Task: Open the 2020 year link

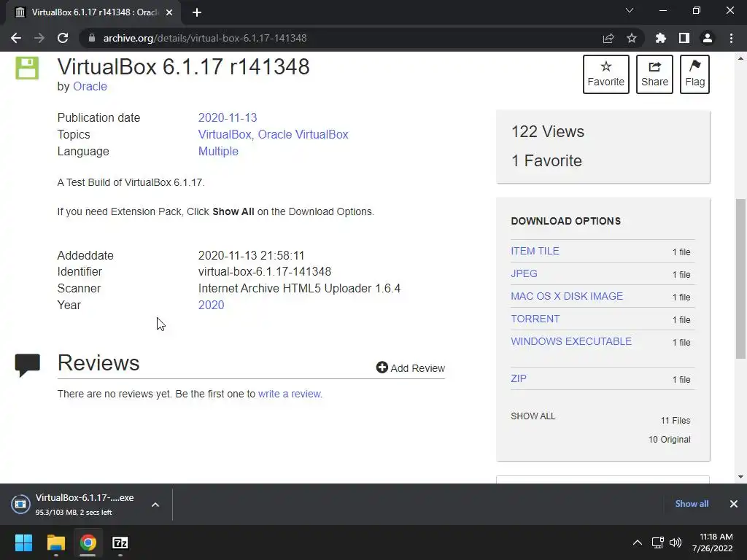Action: 211,306
